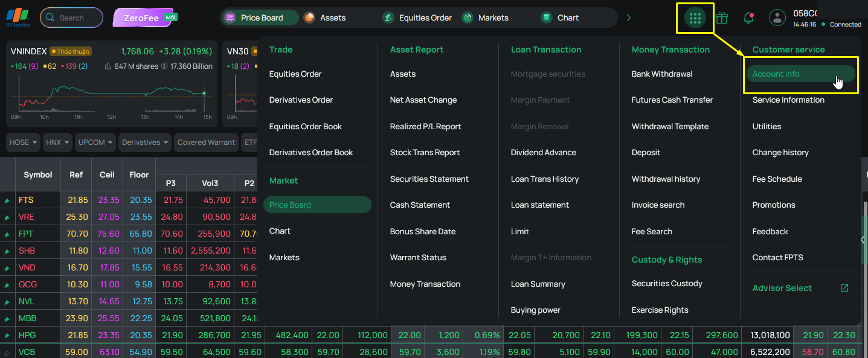The image size is (868, 358).
Task: Toggle the pin icon on VRE row
Action: (x=7, y=217)
